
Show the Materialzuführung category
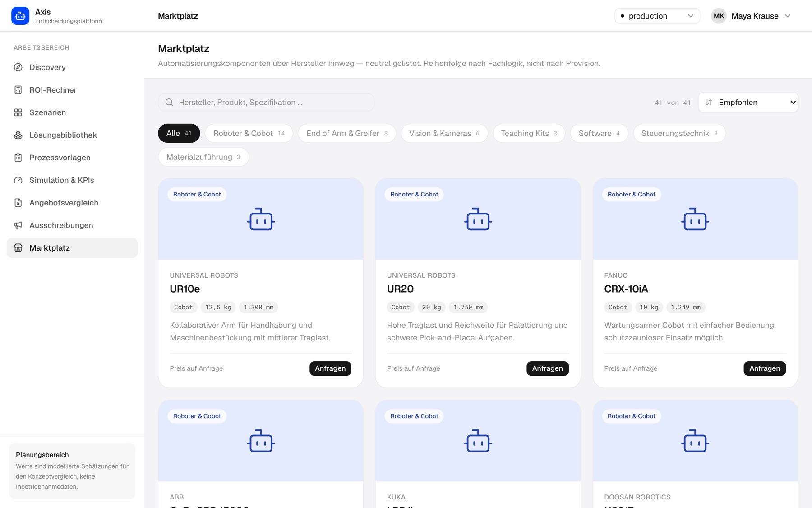pos(203,157)
